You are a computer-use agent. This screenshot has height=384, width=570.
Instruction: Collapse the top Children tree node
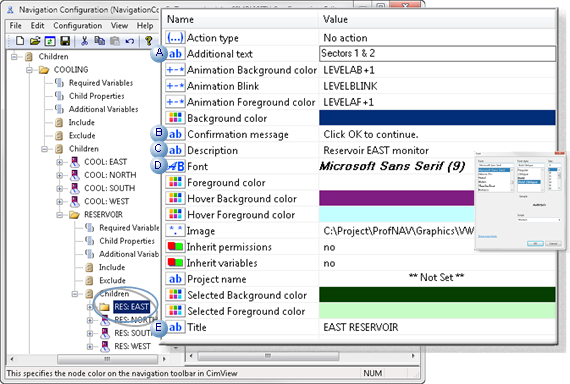tap(14, 57)
